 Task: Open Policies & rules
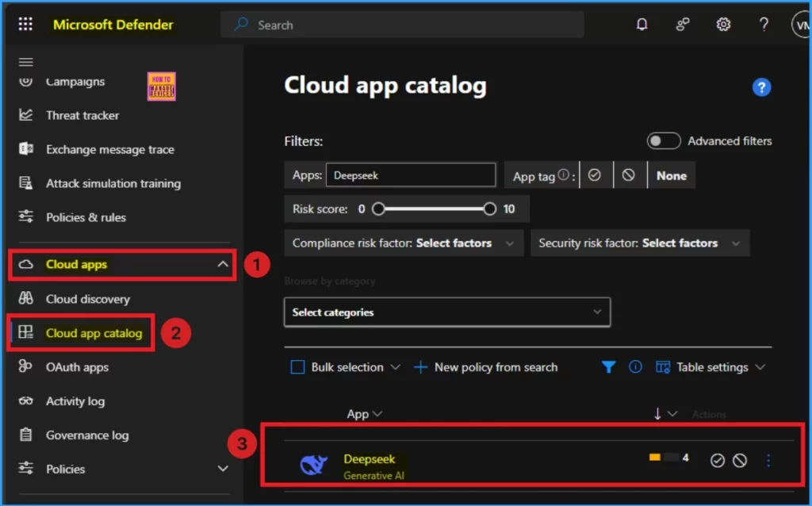[x=86, y=217]
